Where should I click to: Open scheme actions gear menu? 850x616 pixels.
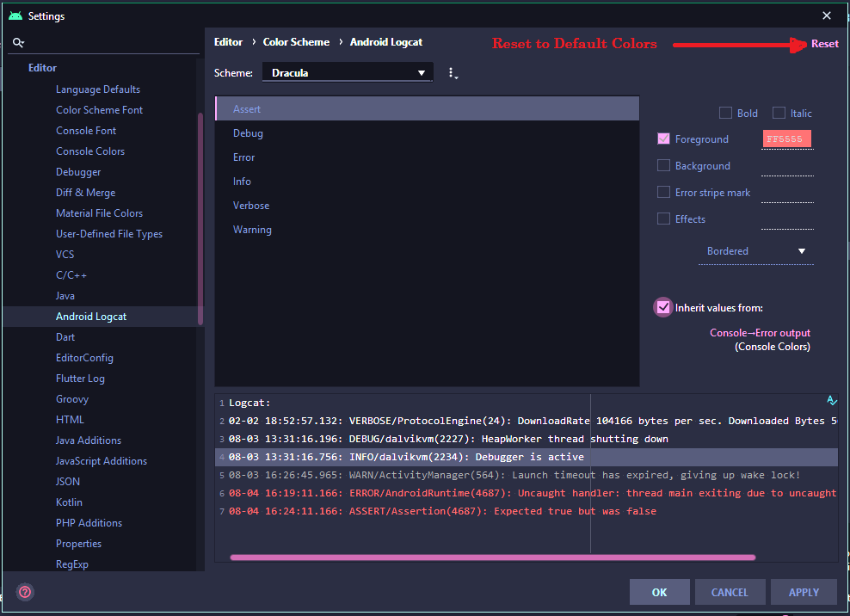click(452, 73)
